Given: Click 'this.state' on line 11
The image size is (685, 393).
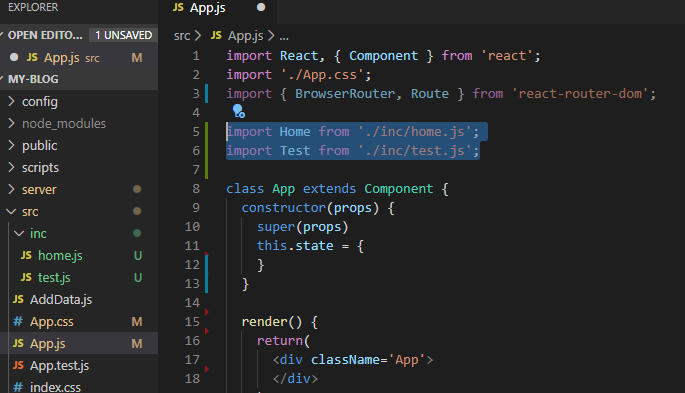Looking at the screenshot, I should 295,245.
